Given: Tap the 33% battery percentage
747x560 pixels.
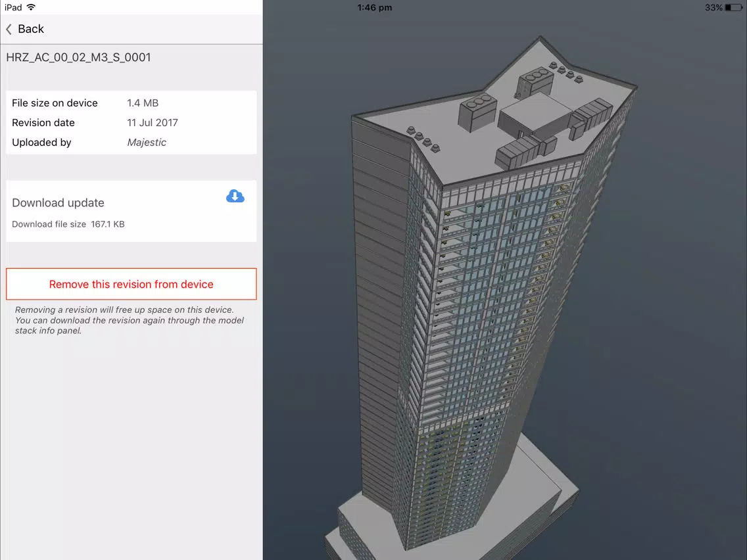Looking at the screenshot, I should pyautogui.click(x=713, y=7).
